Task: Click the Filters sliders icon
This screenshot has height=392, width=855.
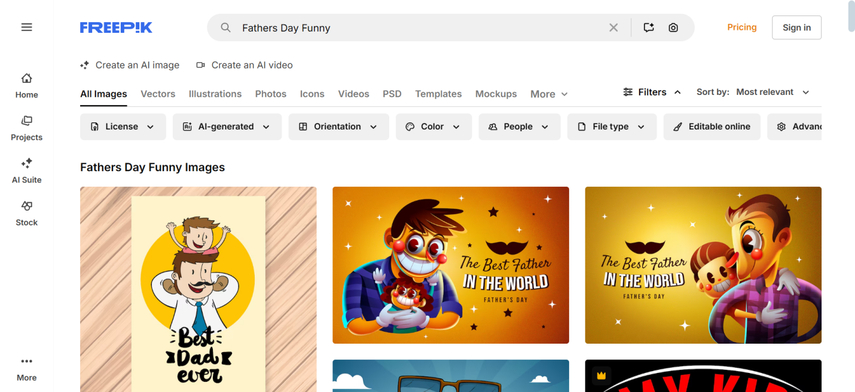Action: point(628,92)
